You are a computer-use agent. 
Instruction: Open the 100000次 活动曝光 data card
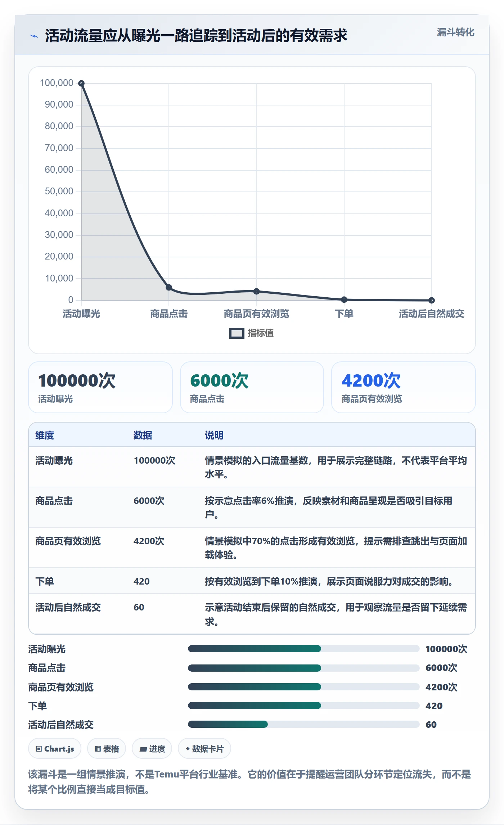tap(100, 387)
